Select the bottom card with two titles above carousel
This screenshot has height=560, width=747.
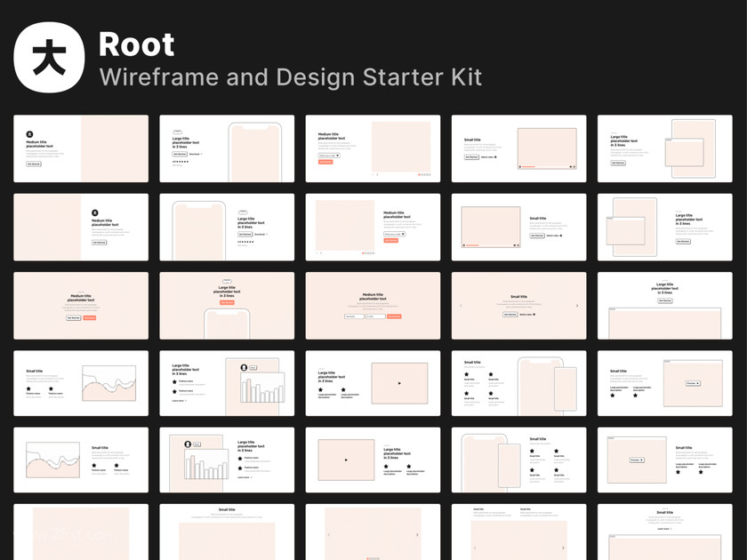[518, 532]
